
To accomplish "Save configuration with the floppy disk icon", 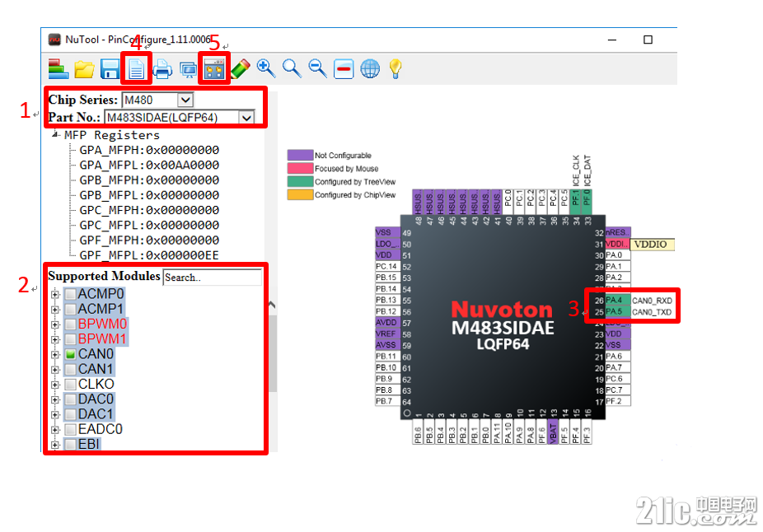I will click(x=110, y=69).
